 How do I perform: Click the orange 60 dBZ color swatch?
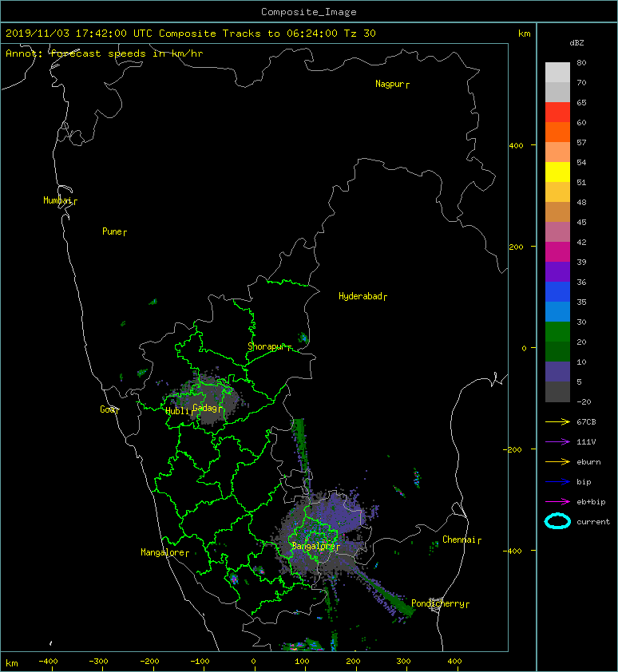point(557,132)
